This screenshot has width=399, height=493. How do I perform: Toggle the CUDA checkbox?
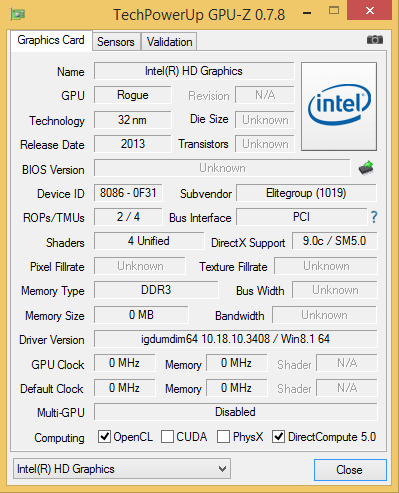tap(167, 436)
